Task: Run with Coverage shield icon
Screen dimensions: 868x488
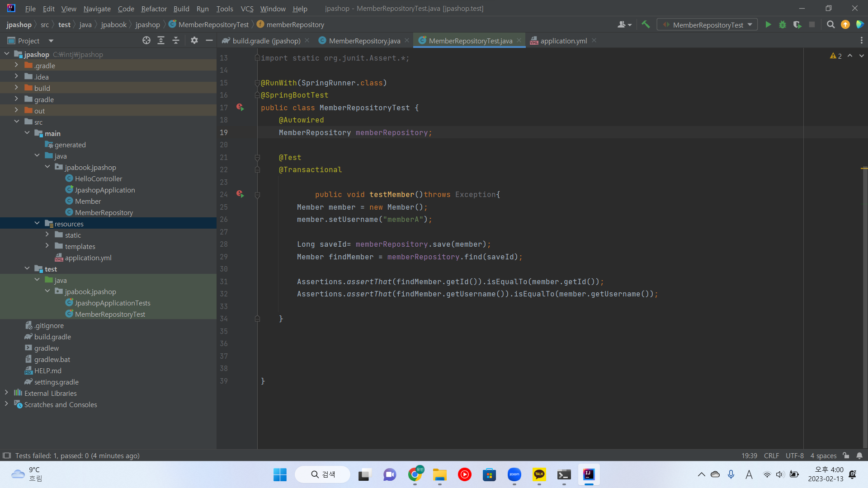Action: pyautogui.click(x=797, y=25)
